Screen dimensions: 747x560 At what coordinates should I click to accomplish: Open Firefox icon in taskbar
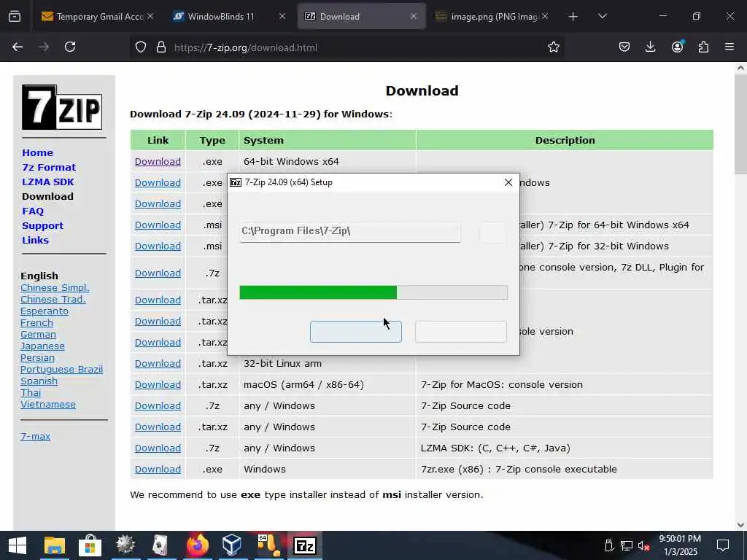(x=197, y=545)
